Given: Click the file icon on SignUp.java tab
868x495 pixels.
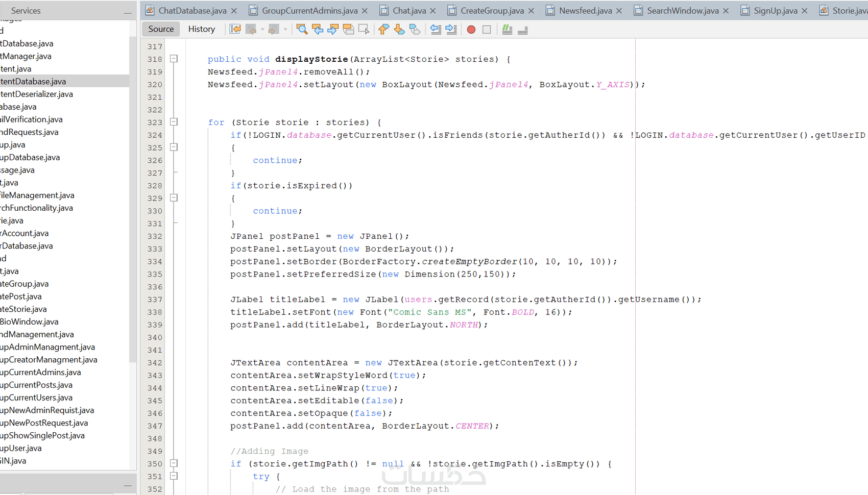Looking at the screenshot, I should [745, 10].
